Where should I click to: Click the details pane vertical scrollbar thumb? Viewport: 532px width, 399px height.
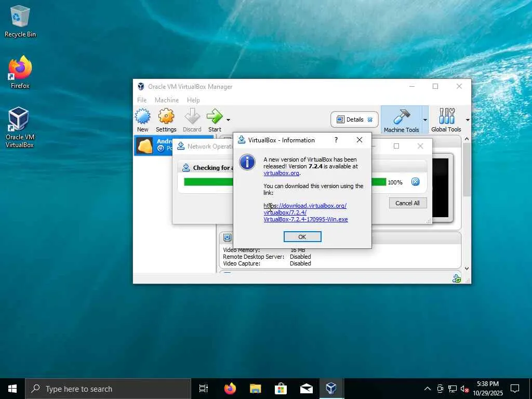click(x=467, y=169)
